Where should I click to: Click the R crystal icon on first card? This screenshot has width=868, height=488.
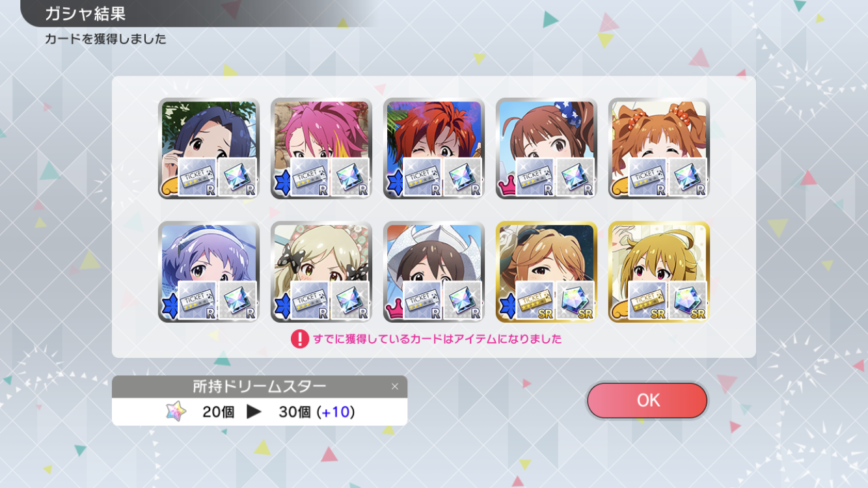237,176
